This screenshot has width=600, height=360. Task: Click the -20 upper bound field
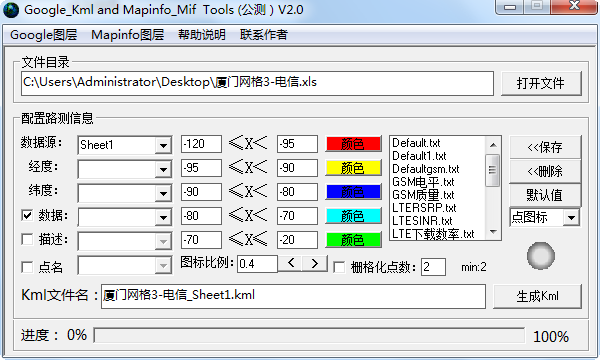click(297, 240)
